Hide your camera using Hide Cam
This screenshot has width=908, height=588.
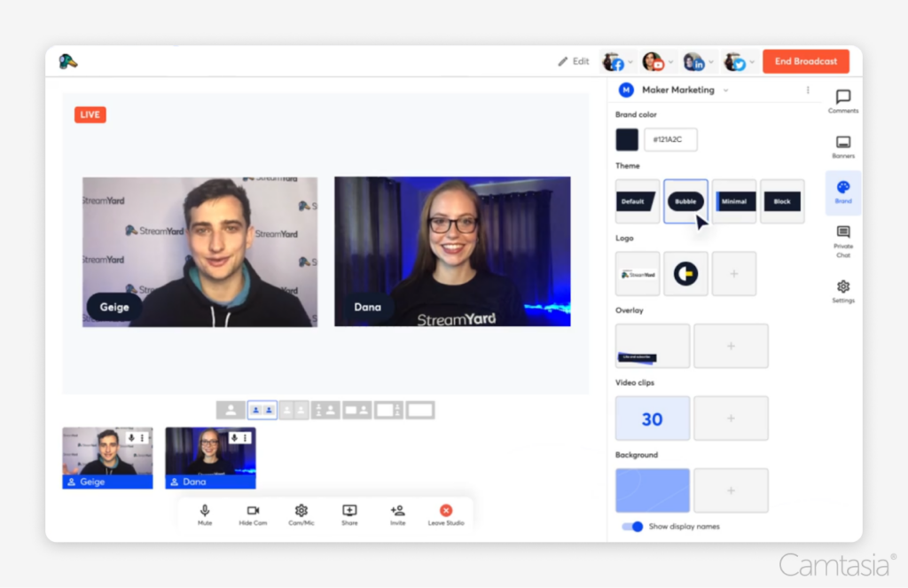253,513
